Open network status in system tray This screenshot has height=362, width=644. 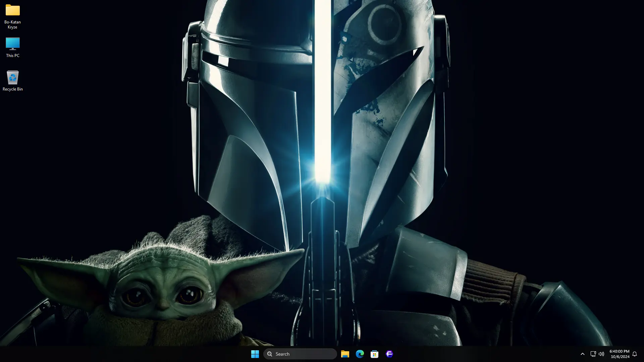[593, 354]
